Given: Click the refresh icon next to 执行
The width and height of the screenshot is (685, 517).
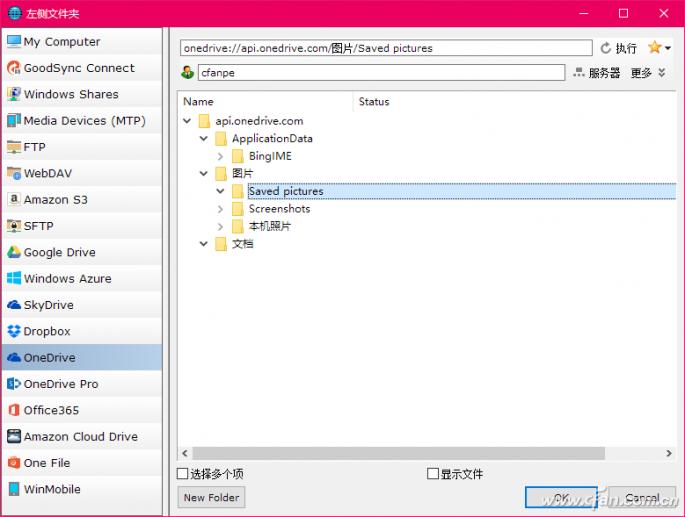Looking at the screenshot, I should click(605, 48).
